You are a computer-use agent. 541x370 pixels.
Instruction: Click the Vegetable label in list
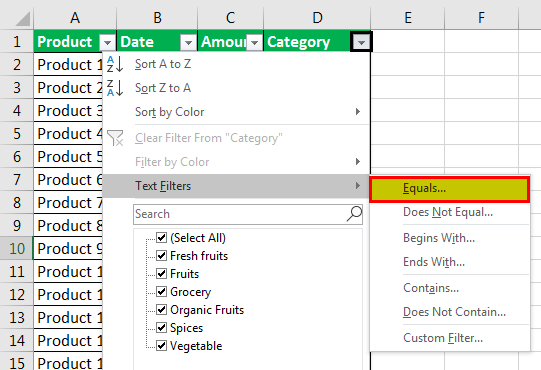click(196, 346)
